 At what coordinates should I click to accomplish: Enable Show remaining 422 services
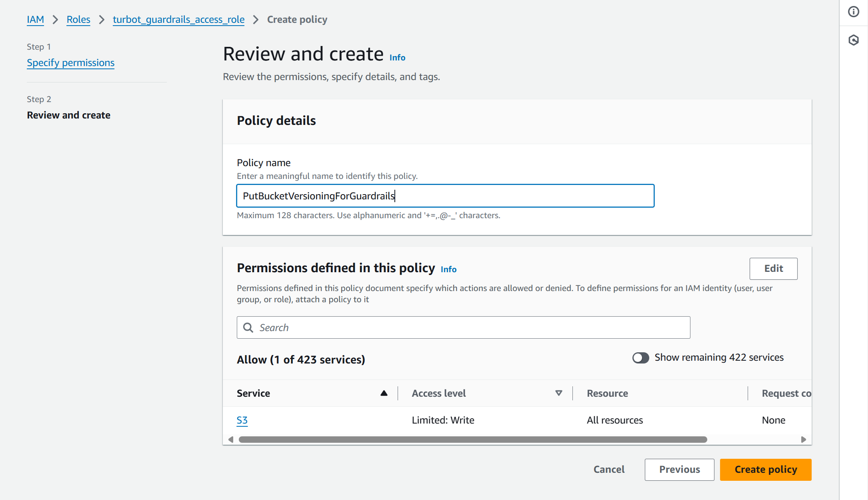640,357
